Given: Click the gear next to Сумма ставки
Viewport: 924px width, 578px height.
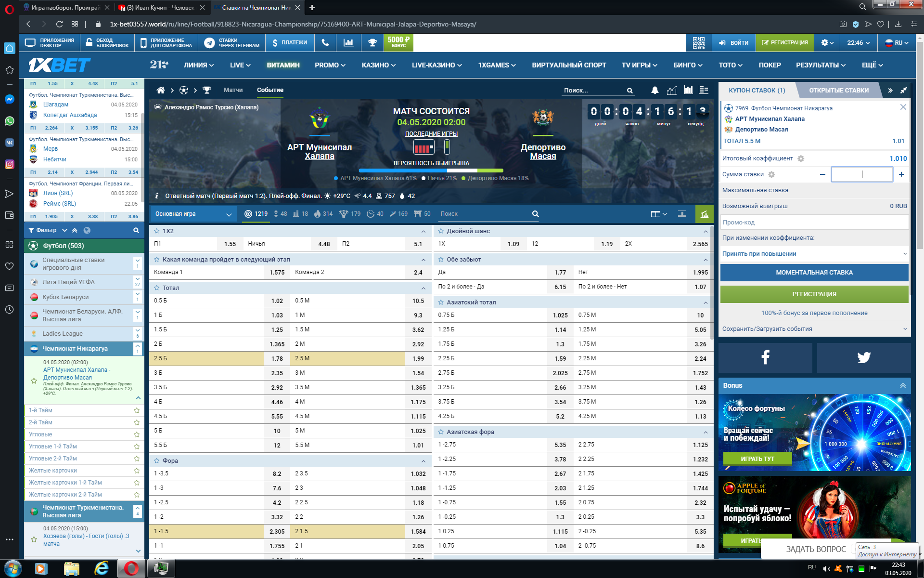Looking at the screenshot, I should click(x=771, y=174).
